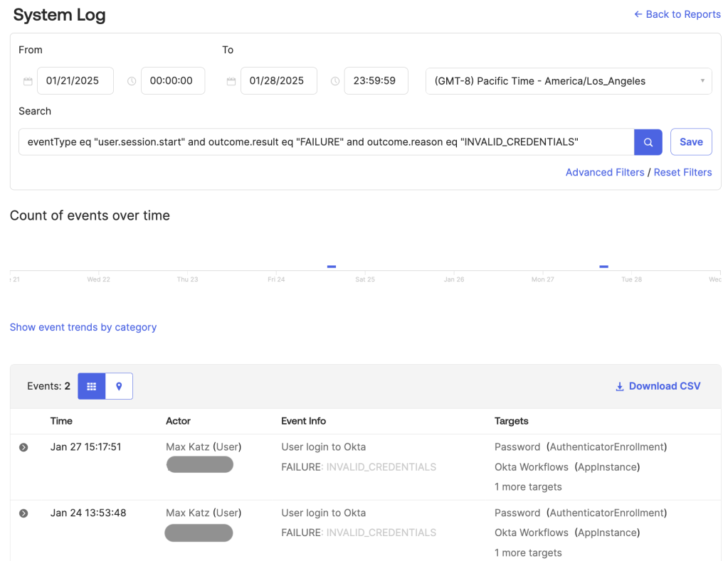Click the From date calendar icon

[x=28, y=81]
